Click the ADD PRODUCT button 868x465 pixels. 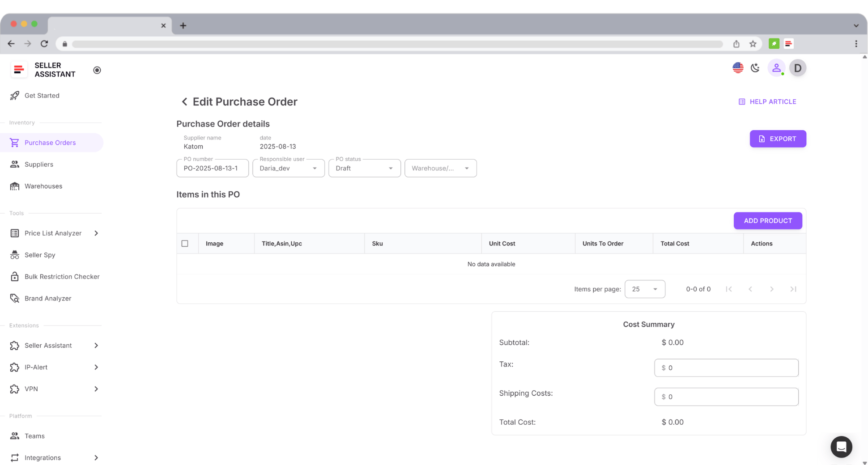pos(768,221)
